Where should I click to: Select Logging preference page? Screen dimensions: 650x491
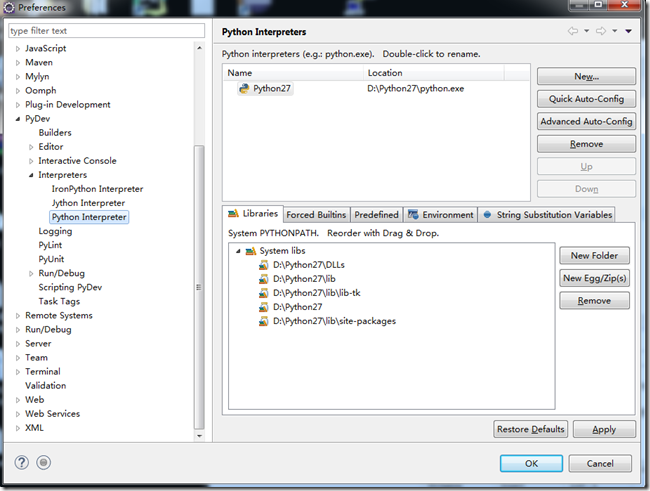[55, 231]
